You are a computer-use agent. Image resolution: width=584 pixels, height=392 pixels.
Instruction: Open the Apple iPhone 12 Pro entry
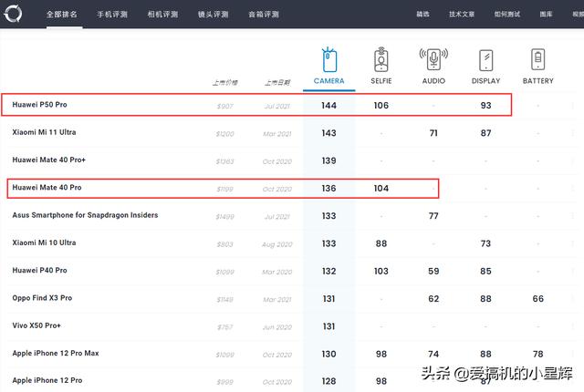tap(47, 380)
